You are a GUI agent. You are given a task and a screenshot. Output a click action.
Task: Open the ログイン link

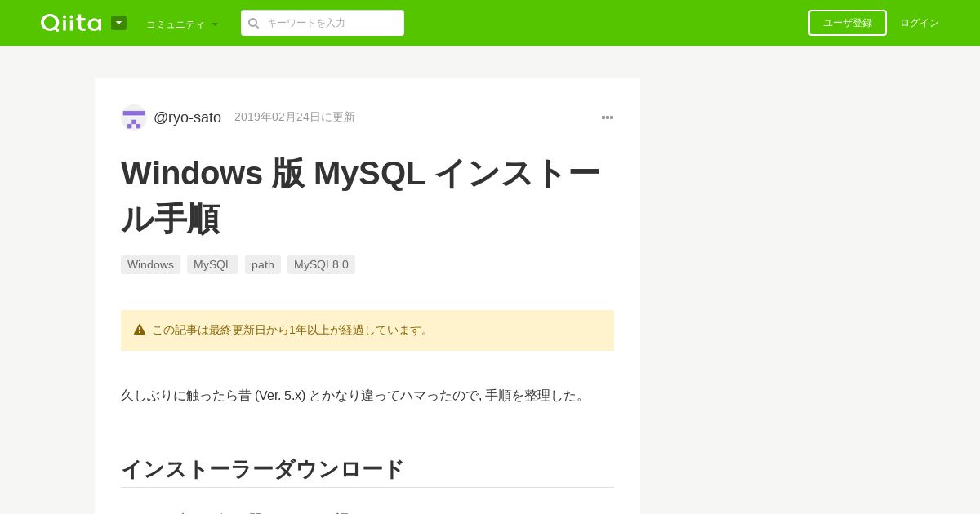point(920,23)
